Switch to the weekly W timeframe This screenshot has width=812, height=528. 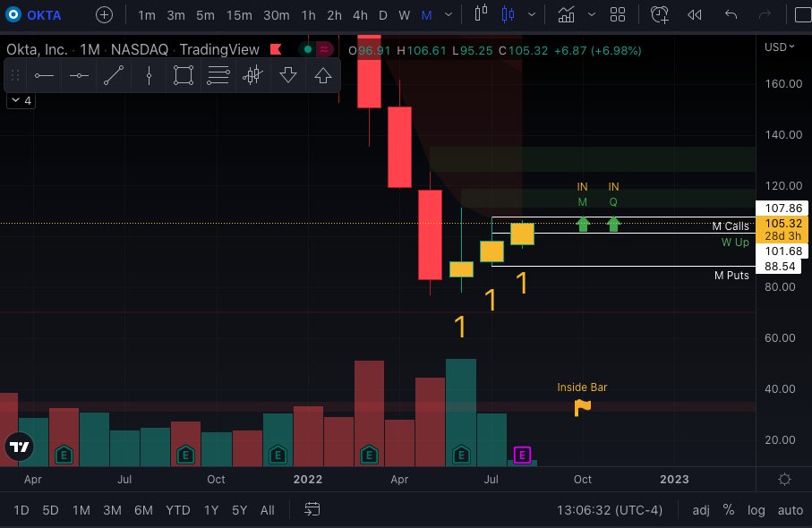[405, 15]
